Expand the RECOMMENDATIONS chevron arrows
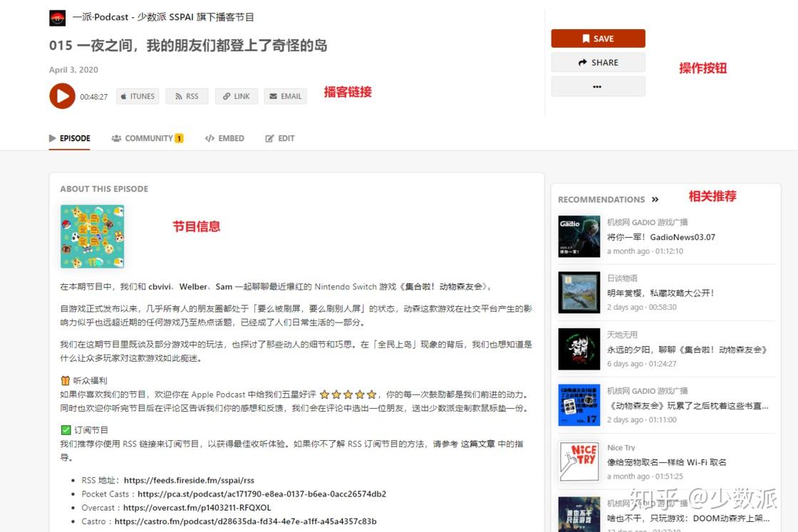This screenshot has width=798, height=532. pyautogui.click(x=655, y=199)
